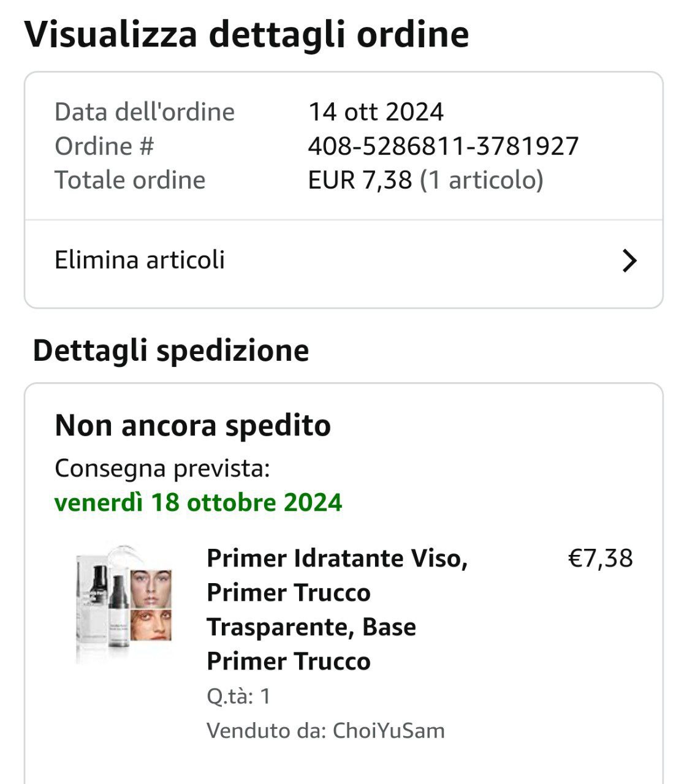Click the seller name ChoiYuSam
Screen dimensions: 687x784
(x=389, y=731)
